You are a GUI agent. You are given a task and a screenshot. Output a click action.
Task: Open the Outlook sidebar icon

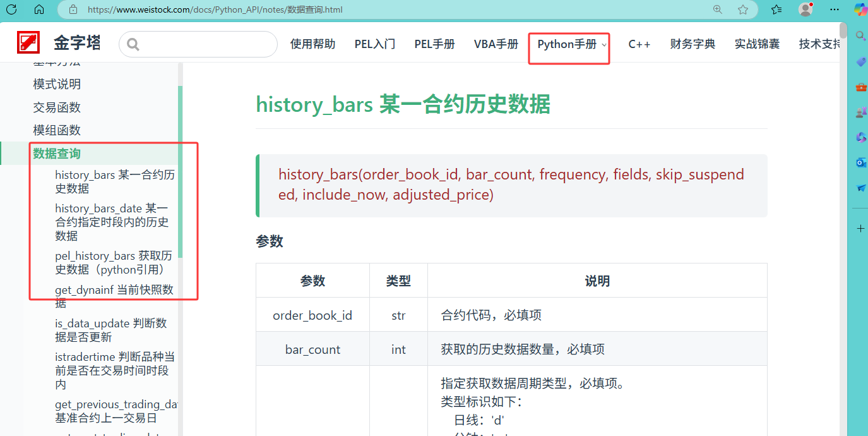pos(860,162)
